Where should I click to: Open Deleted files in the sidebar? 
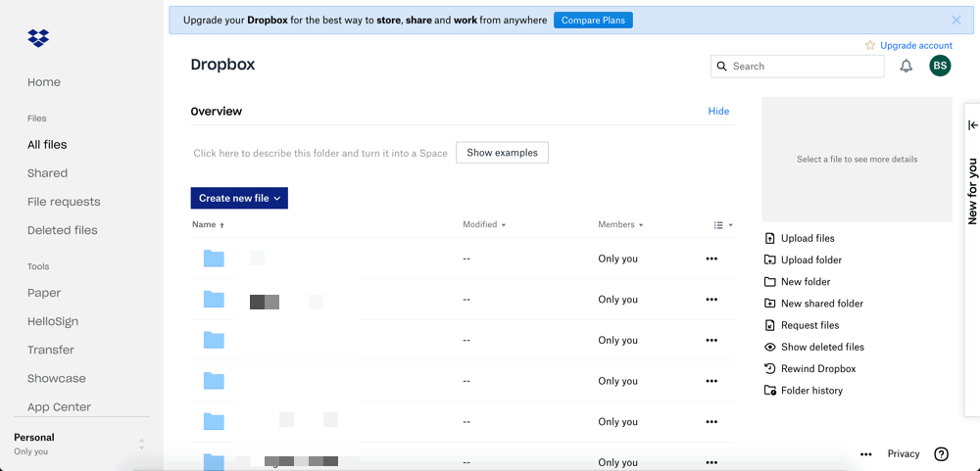(x=63, y=230)
